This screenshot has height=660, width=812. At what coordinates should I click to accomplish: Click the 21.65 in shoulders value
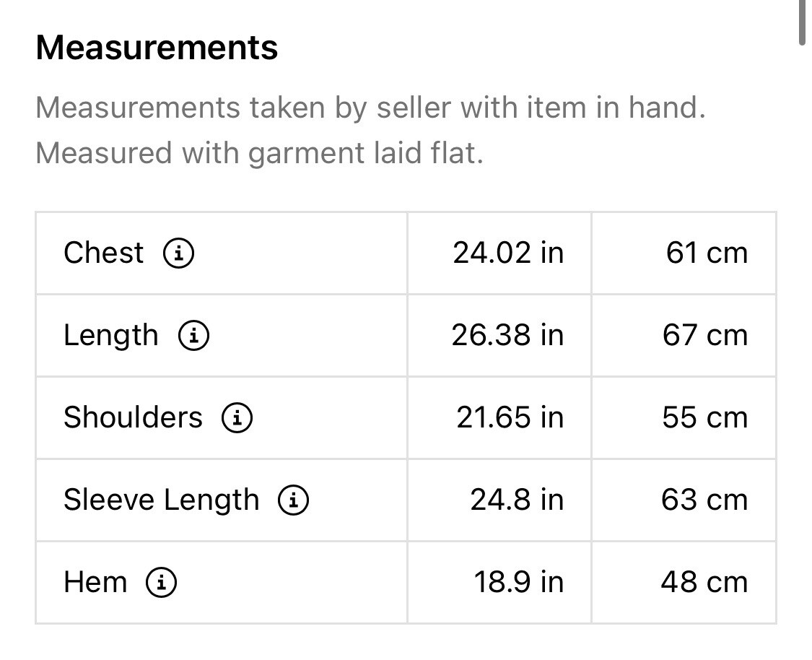click(510, 417)
